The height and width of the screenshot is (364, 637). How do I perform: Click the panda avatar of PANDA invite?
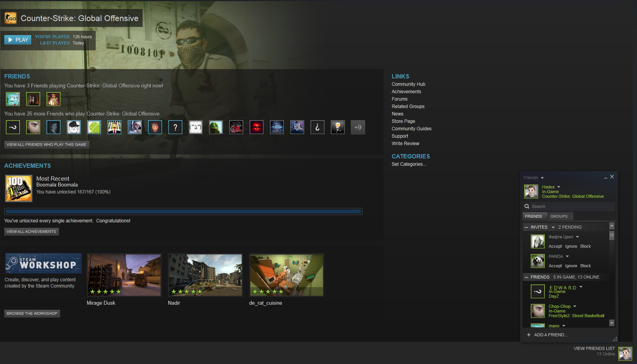pyautogui.click(x=538, y=261)
